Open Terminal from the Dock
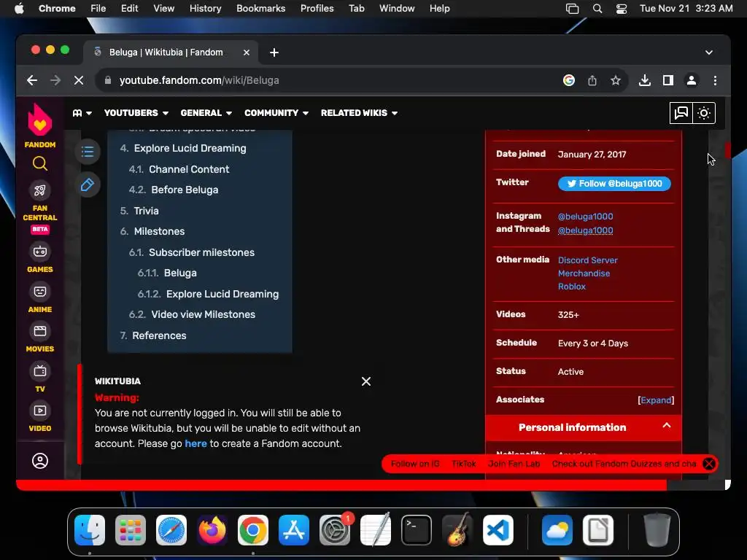 [417, 530]
